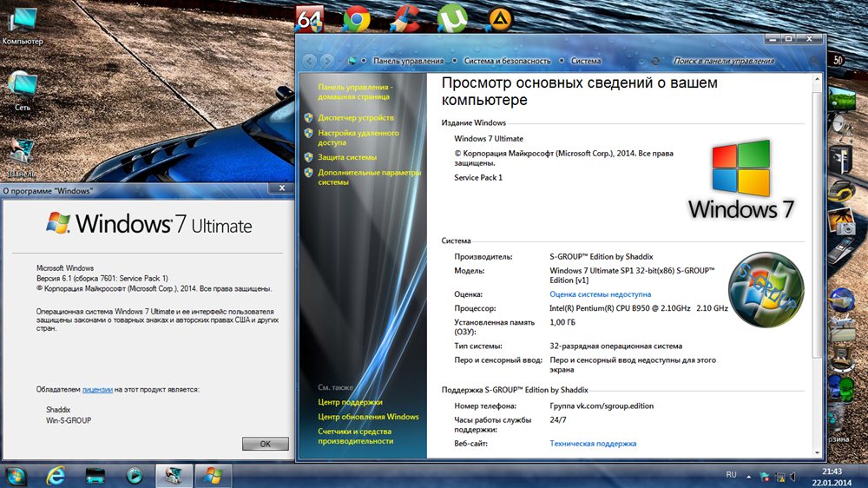Screen dimensions: 868x488
Task: Open CCleaner from the desktop
Action: point(404,17)
